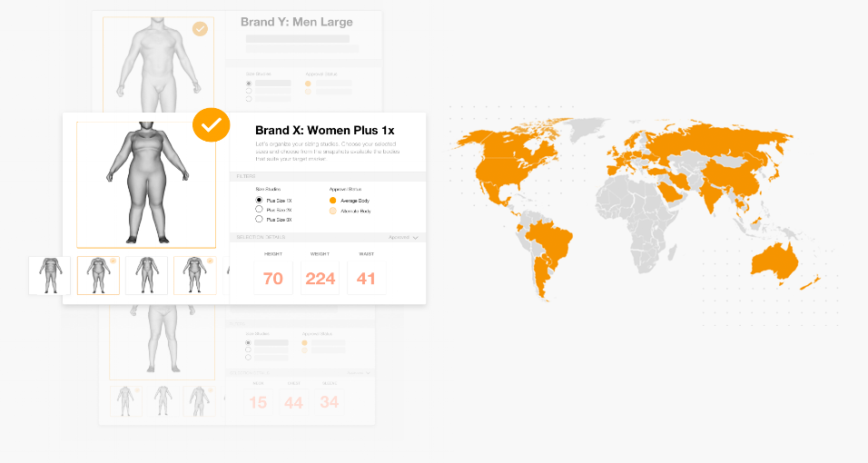Open the faded status dropdown in the bottom card
Screen dimensions: 868x463
click(360, 373)
